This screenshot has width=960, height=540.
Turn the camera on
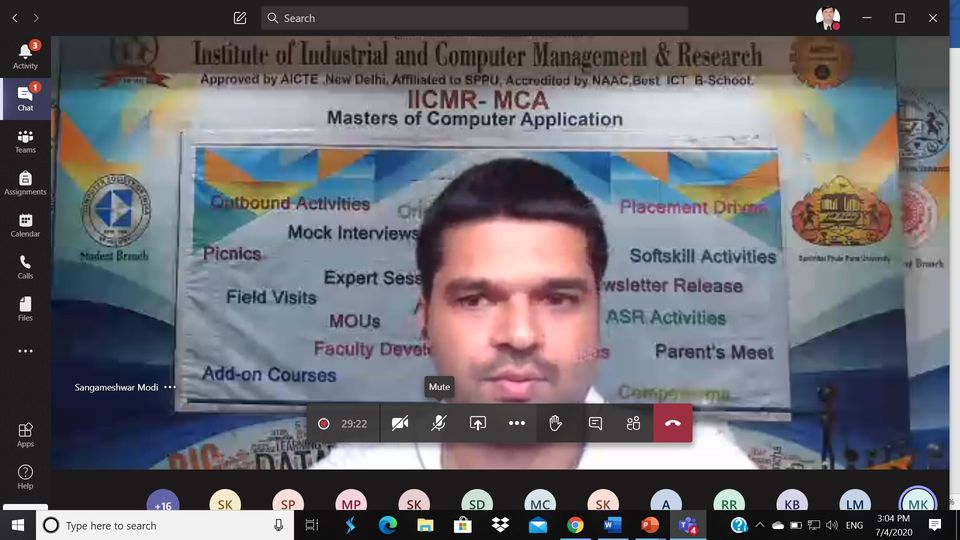click(x=400, y=423)
